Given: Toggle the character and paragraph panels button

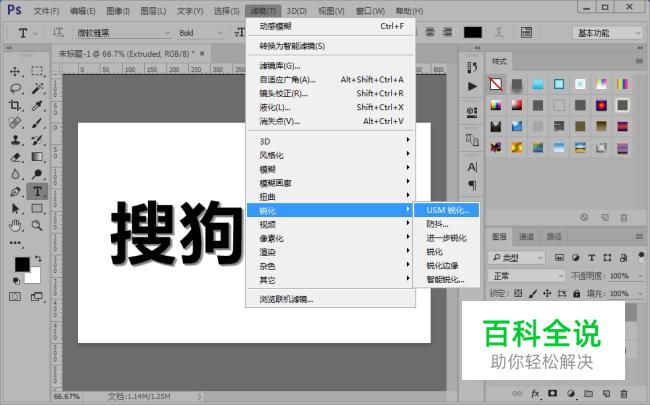Looking at the screenshot, I should click(x=526, y=33).
